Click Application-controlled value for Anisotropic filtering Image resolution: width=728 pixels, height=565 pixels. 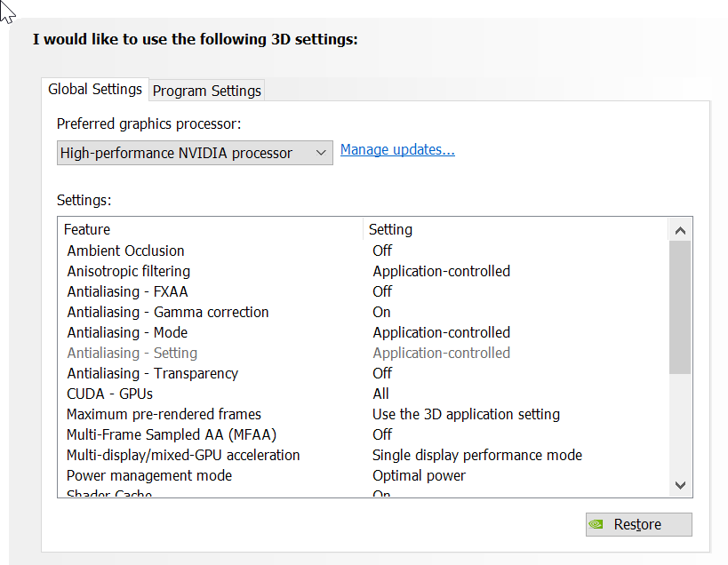[x=441, y=271]
